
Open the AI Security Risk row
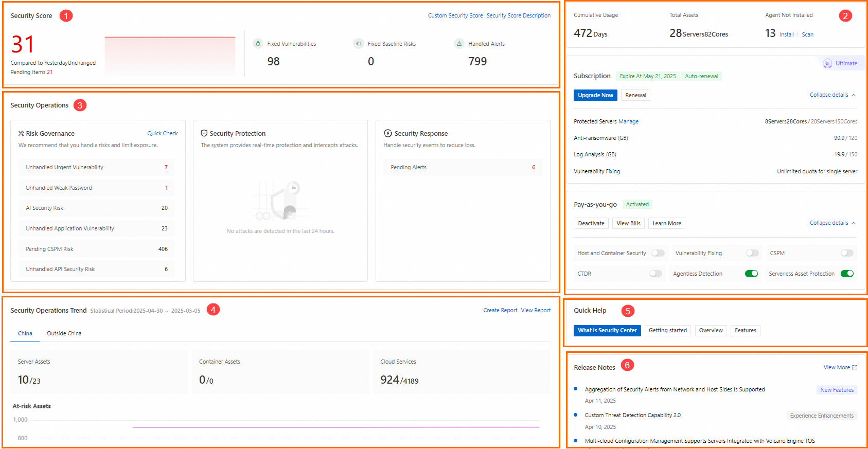coord(97,208)
